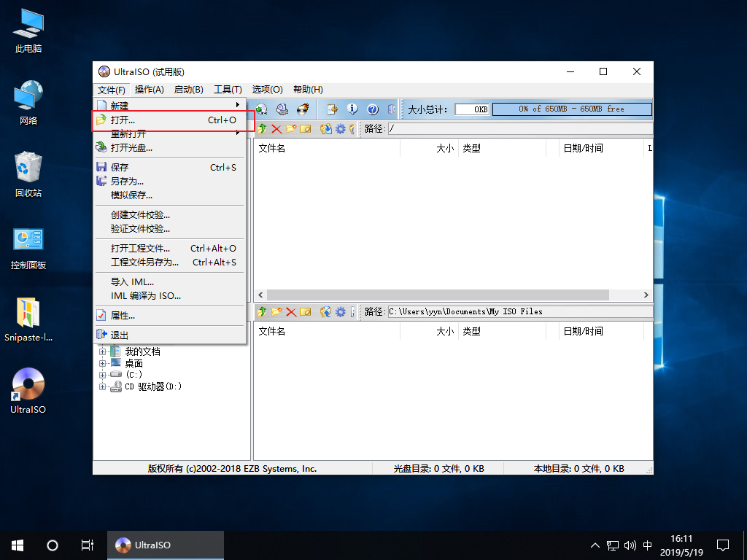Click the Burn CD/DVD image toolbar icon

click(303, 109)
